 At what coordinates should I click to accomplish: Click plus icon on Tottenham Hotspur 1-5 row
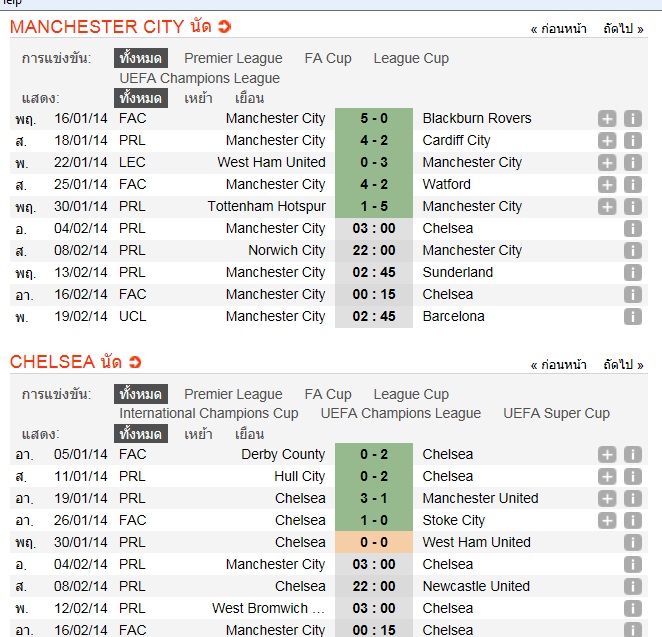click(x=607, y=207)
